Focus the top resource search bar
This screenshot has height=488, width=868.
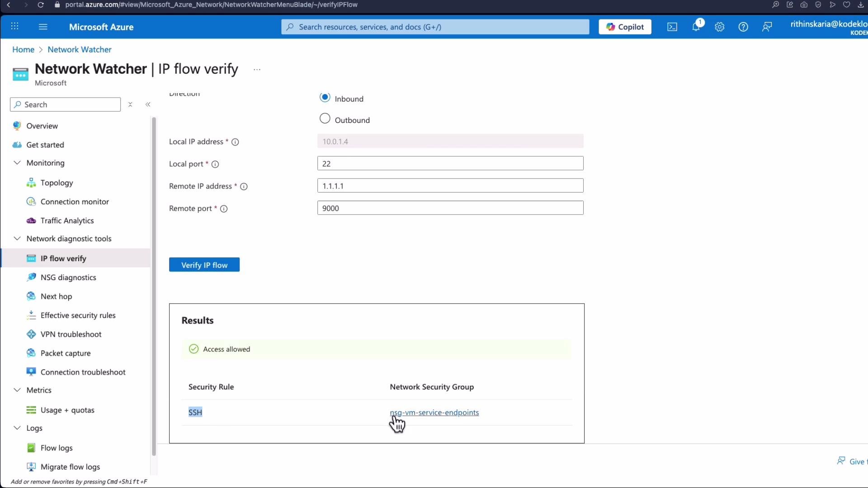(435, 27)
